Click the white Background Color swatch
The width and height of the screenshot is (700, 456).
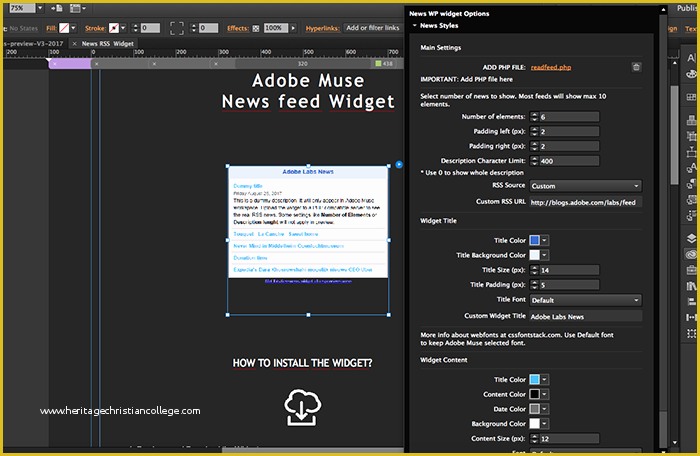click(534, 424)
